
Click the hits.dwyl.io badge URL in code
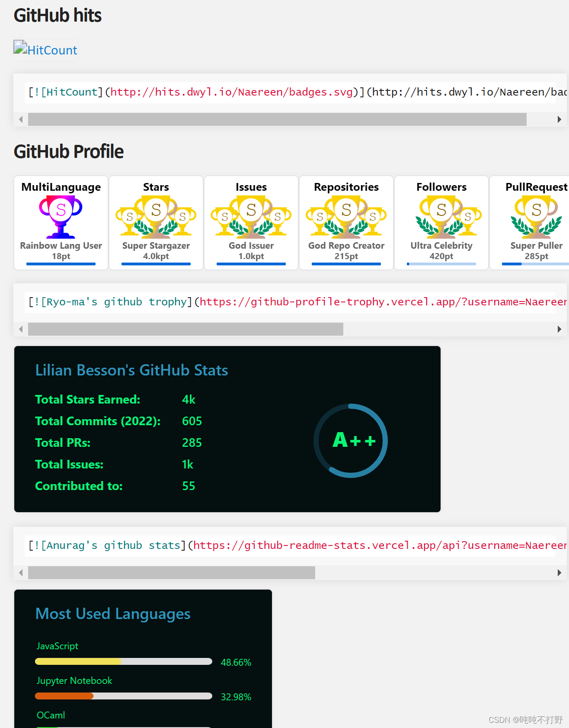tap(232, 92)
